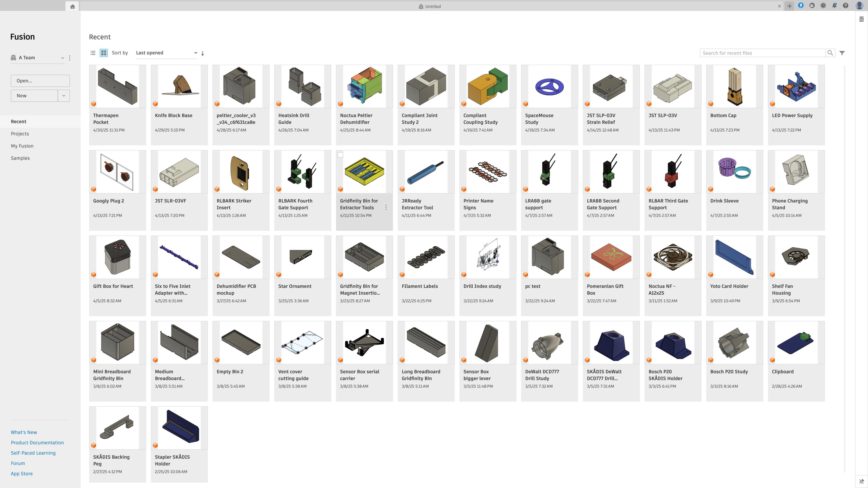Viewport: 868px width, 488px height.
Task: Go to the Samples section
Action: click(x=20, y=158)
